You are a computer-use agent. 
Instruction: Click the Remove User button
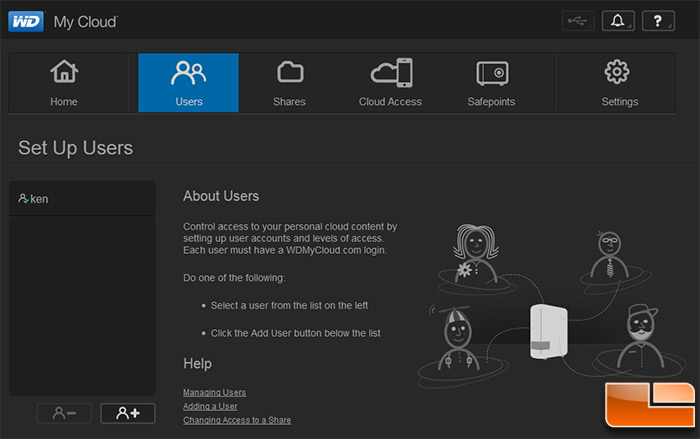(x=64, y=413)
